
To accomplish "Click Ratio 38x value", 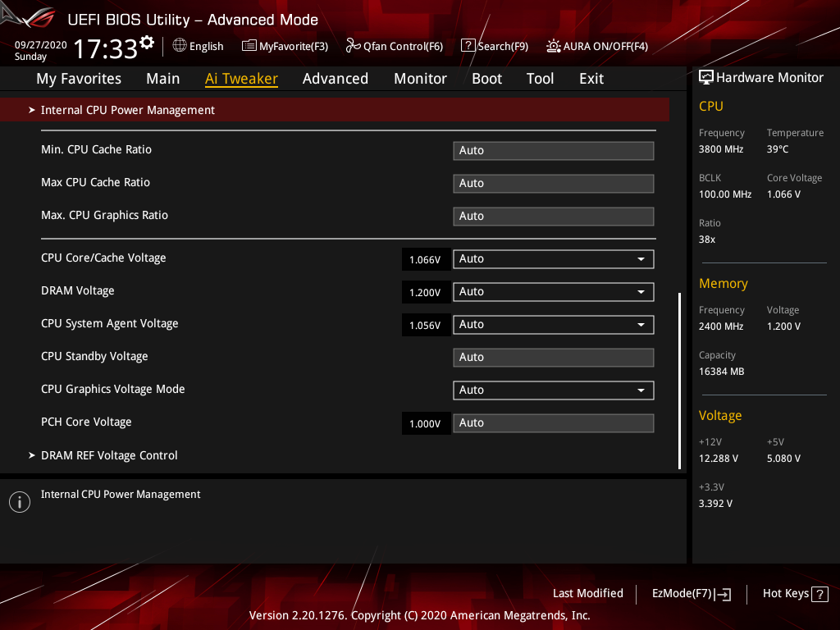I will [x=706, y=239].
